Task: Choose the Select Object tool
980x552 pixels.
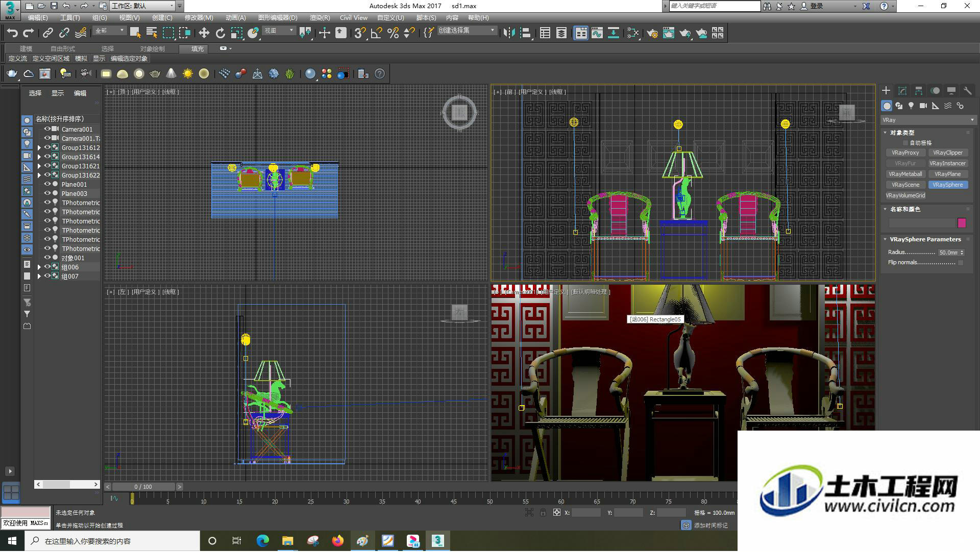Action: (x=135, y=33)
